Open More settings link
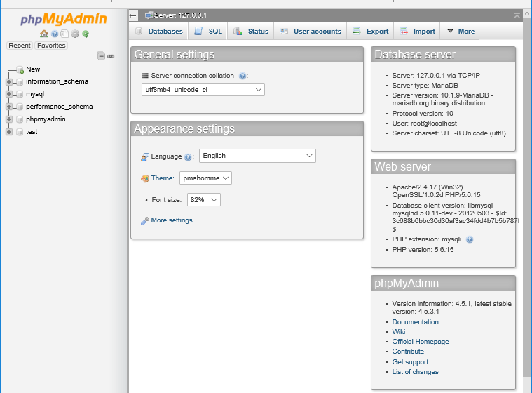Image resolution: width=532 pixels, height=393 pixels. [x=172, y=220]
